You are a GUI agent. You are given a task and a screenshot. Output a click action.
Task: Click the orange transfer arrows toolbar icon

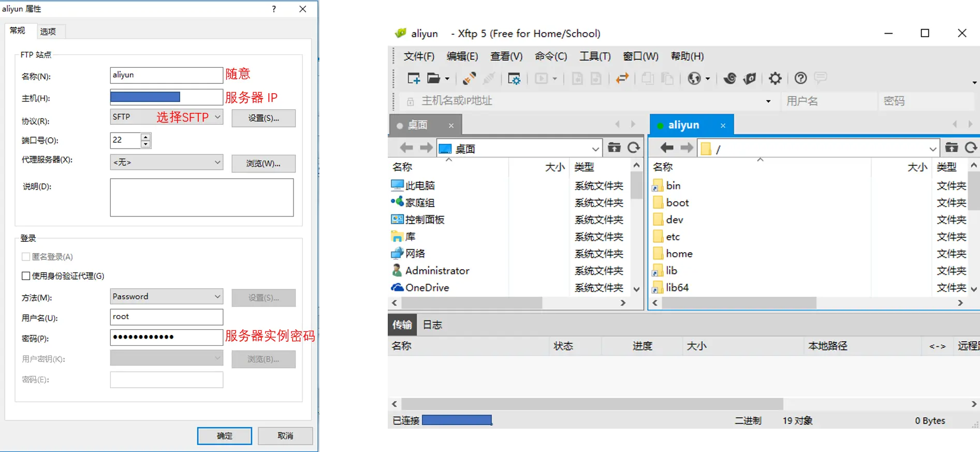[622, 78]
